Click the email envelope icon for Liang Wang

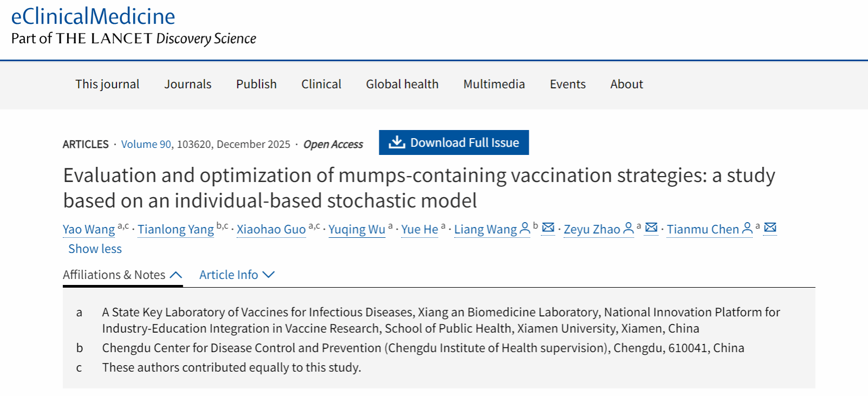click(x=548, y=228)
